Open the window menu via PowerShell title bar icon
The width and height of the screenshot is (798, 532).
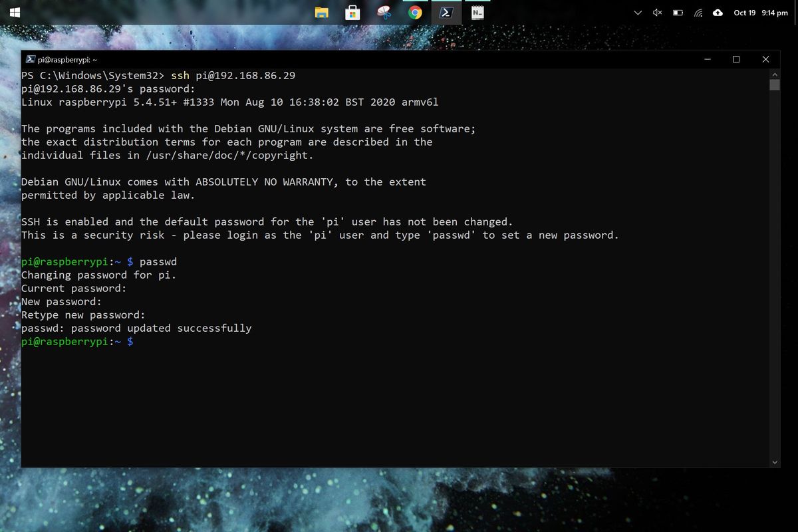tap(30, 59)
